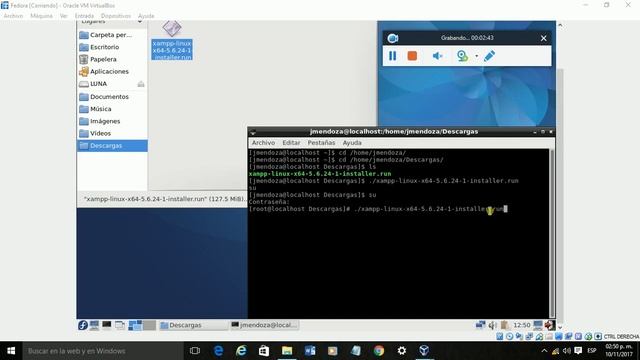
Task: Pause the screen recording
Action: tap(392, 56)
